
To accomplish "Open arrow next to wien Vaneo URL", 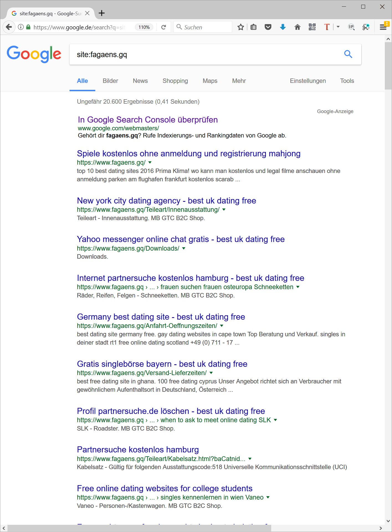I will (x=268, y=497).
